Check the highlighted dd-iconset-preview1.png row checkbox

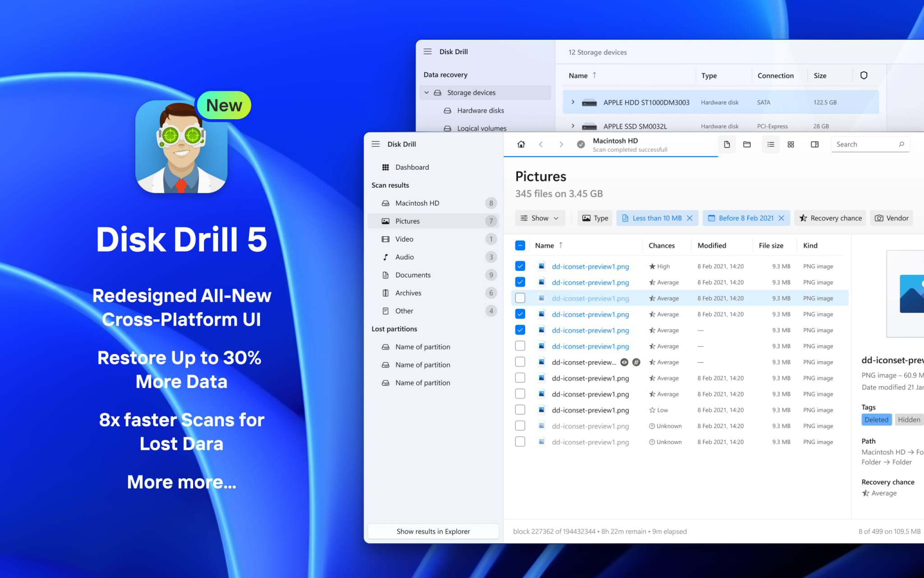pos(520,298)
